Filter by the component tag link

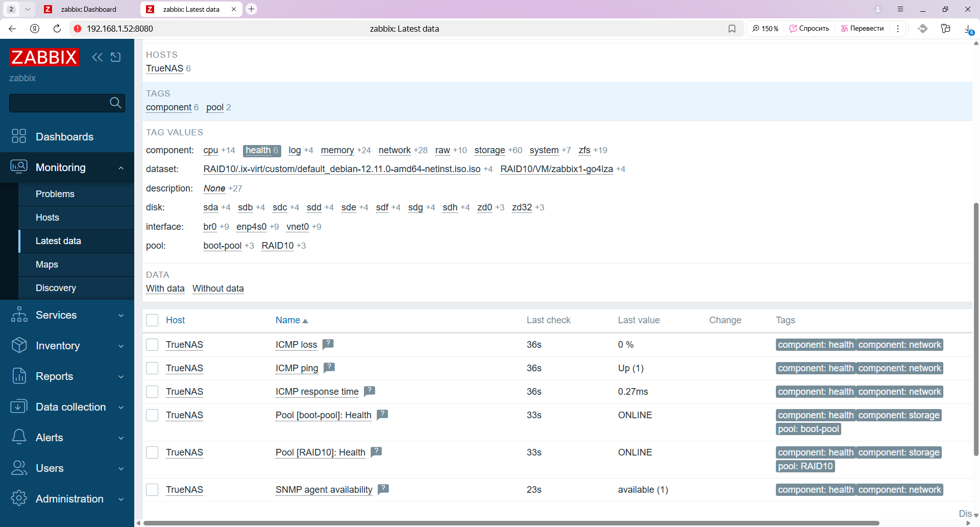pos(168,107)
